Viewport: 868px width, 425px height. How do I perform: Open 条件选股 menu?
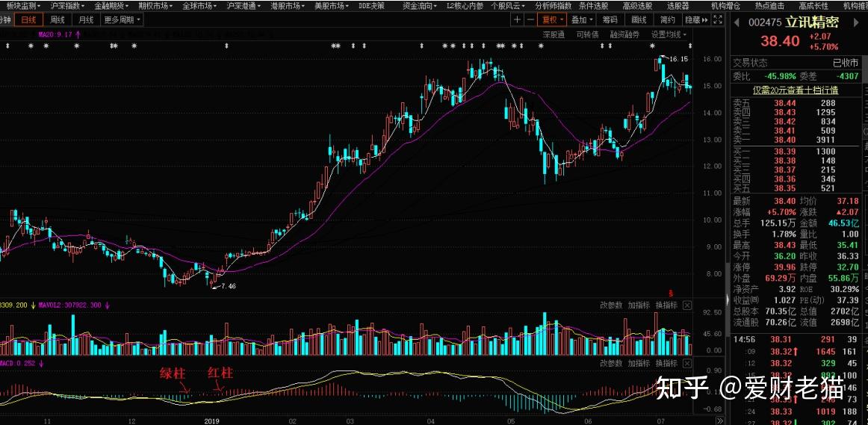click(x=593, y=6)
